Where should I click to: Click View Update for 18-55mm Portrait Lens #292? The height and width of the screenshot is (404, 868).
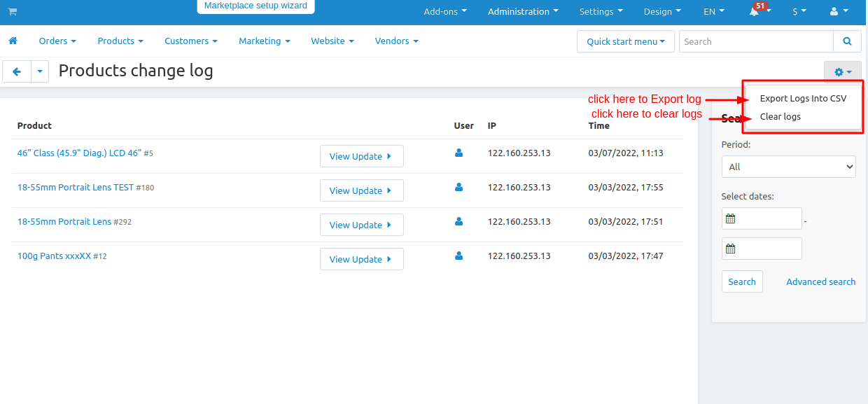[362, 225]
